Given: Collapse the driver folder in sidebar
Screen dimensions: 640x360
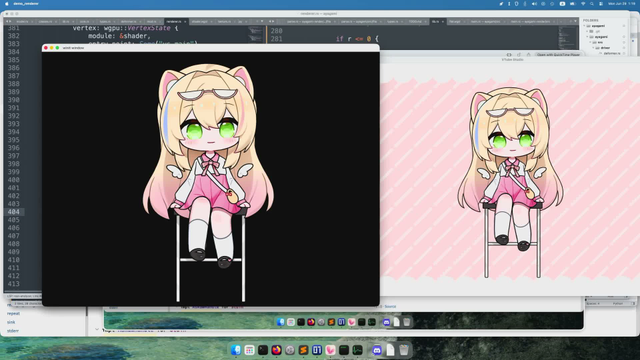Looking at the screenshot, I should click(593, 48).
